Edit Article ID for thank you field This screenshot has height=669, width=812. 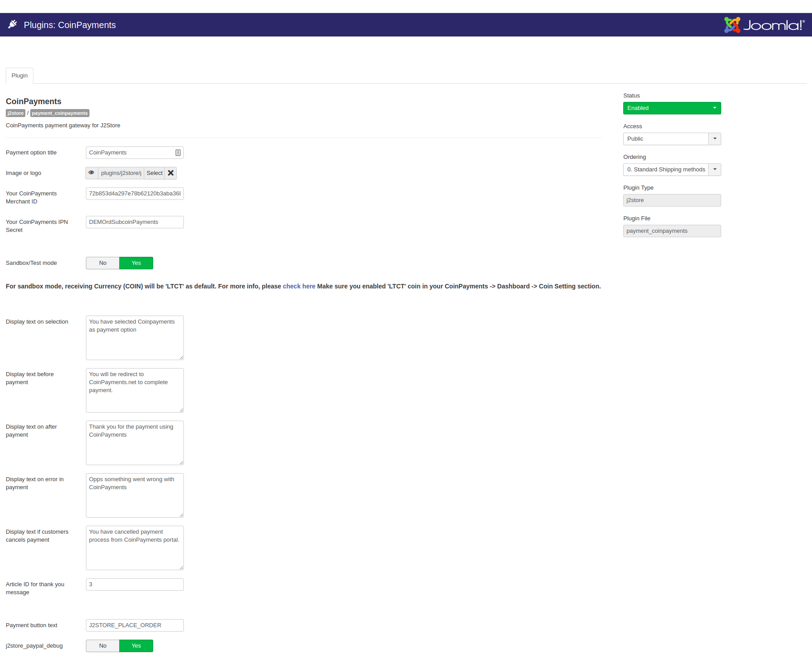point(135,584)
